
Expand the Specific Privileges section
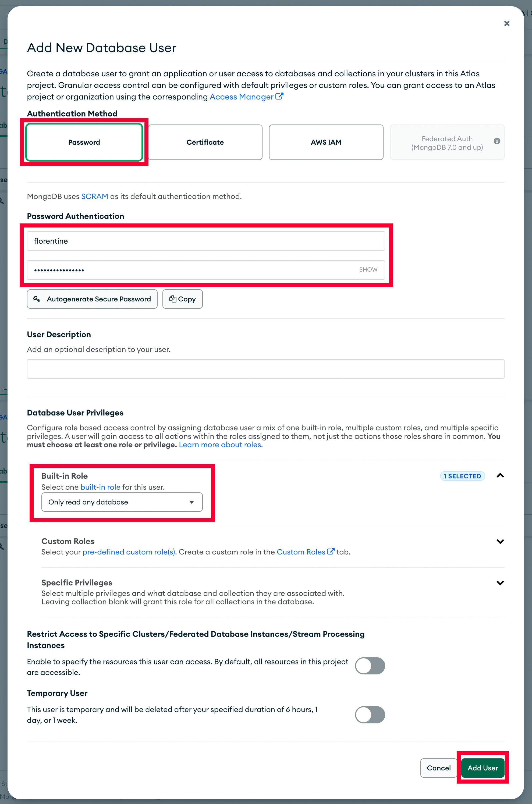(500, 583)
